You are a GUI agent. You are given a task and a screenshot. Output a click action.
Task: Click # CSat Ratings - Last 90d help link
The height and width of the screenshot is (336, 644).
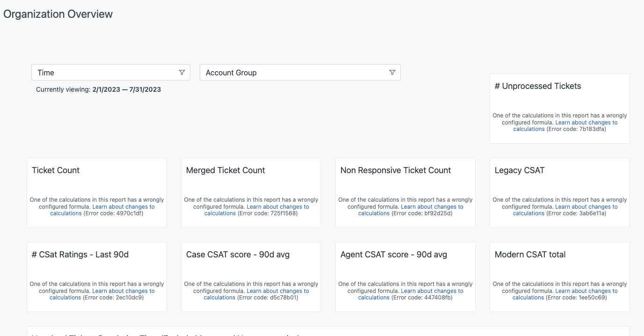coord(123,291)
